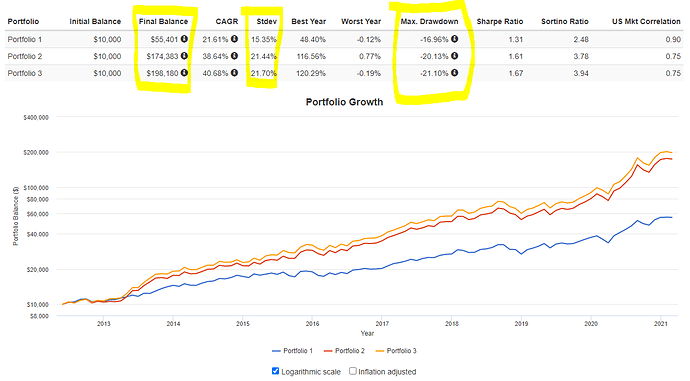This screenshot has height=381, width=690.
Task: Open info icon beside Portfolio 2 CAGR 38.64%
Action: [234, 56]
